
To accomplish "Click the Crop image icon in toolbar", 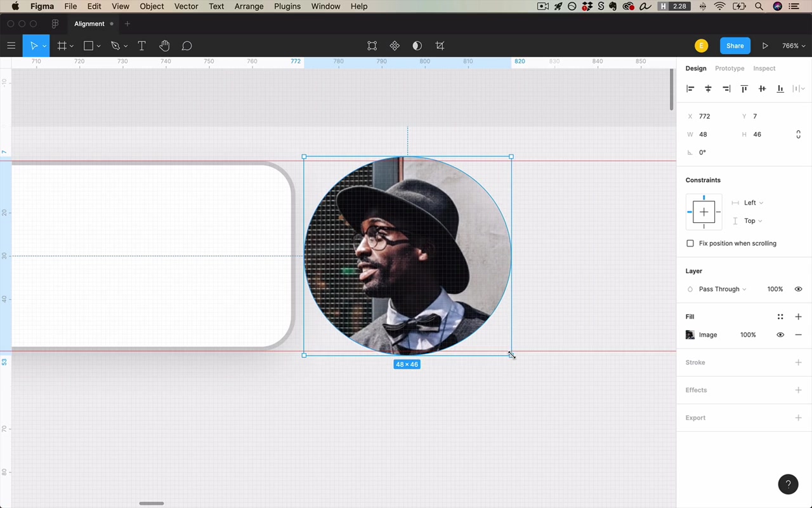I will [440, 46].
